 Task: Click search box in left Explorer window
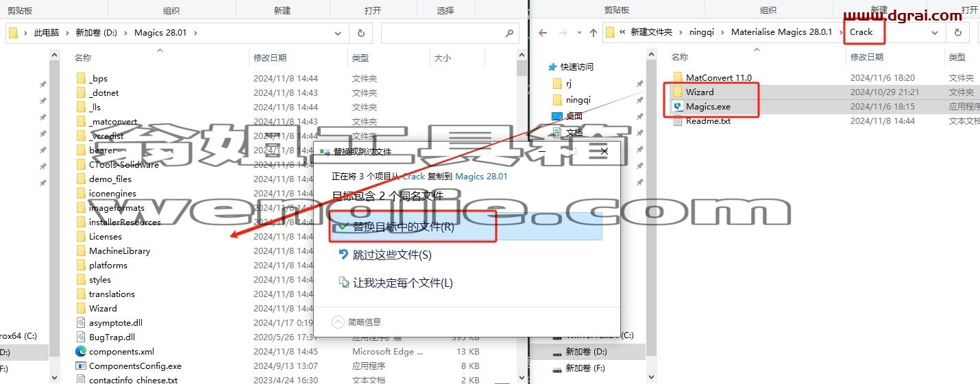tap(450, 32)
